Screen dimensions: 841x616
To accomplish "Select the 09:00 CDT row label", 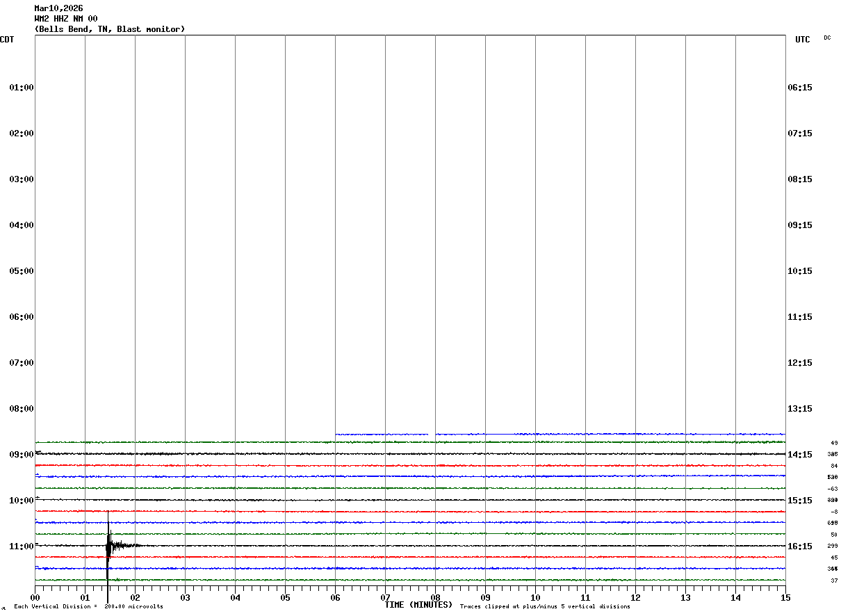I will pos(22,455).
